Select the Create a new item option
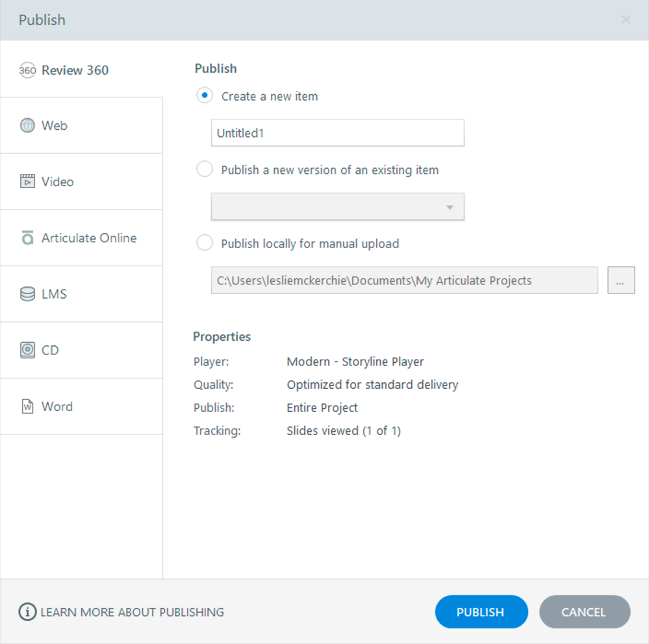The height and width of the screenshot is (644, 649). coord(205,96)
